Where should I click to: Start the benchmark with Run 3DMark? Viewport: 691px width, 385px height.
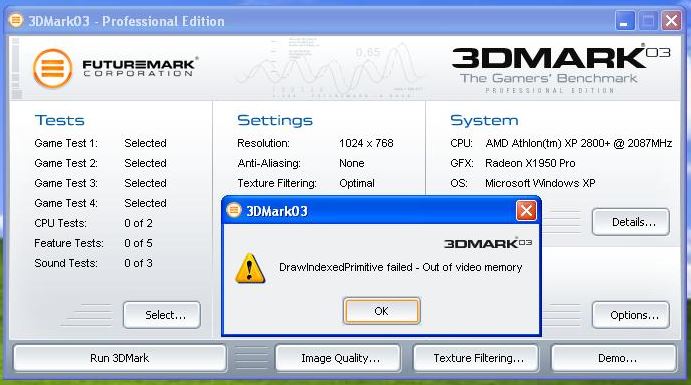tap(119, 358)
